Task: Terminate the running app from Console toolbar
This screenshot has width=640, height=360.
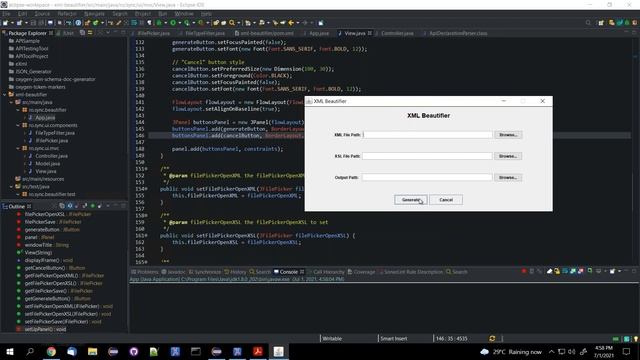Action: (524, 271)
